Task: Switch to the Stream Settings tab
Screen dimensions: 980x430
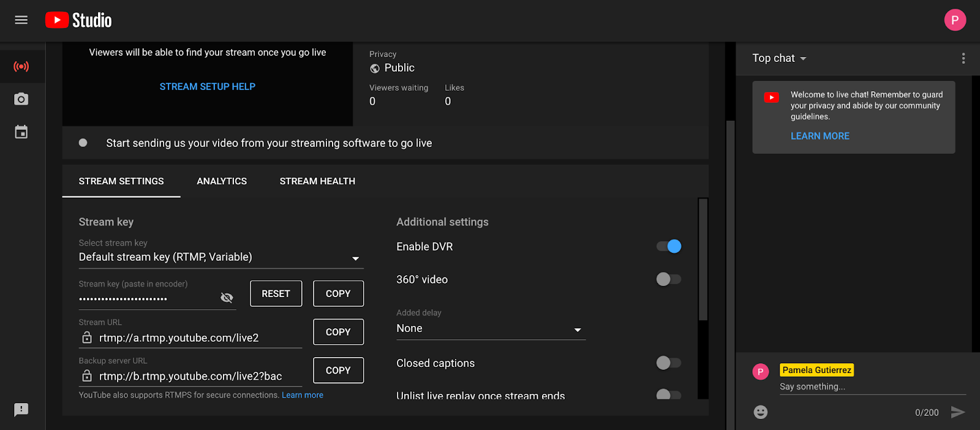Action: [121, 181]
